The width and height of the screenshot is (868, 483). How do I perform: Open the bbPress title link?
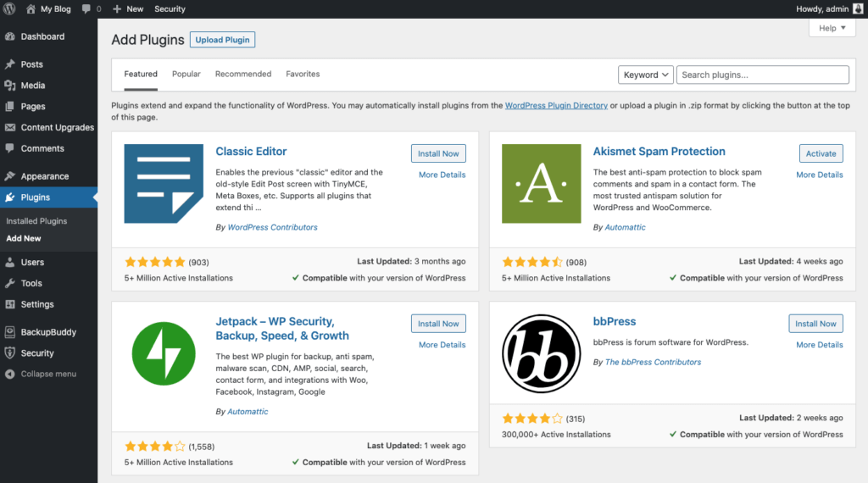tap(615, 321)
